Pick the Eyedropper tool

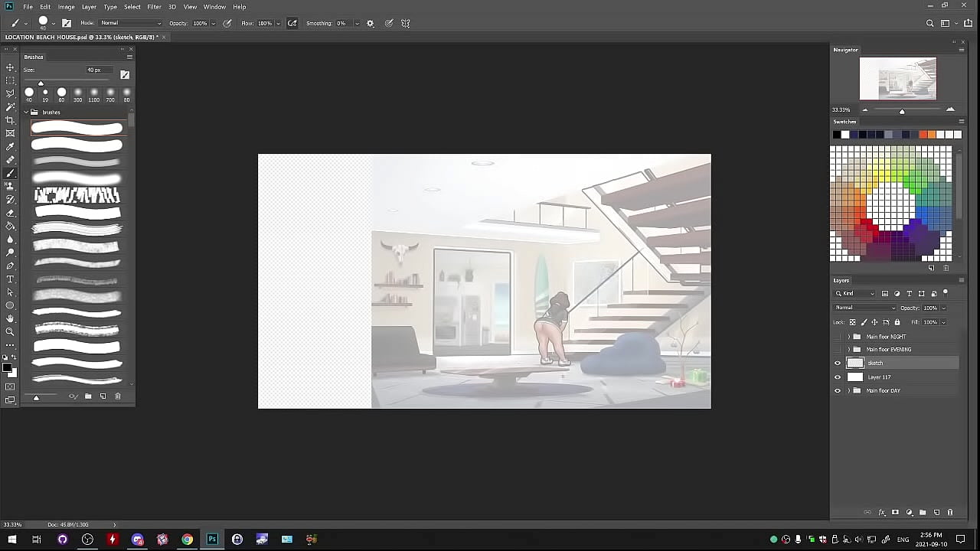[10, 147]
